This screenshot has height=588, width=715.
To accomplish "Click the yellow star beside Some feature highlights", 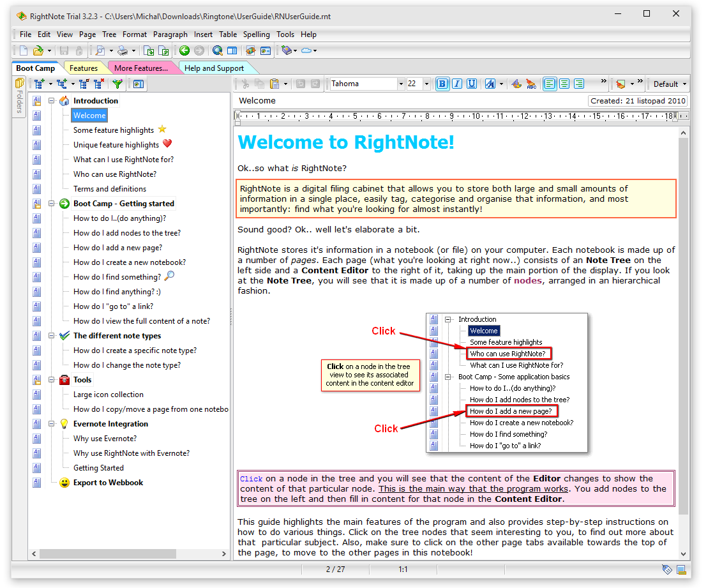I will [162, 130].
